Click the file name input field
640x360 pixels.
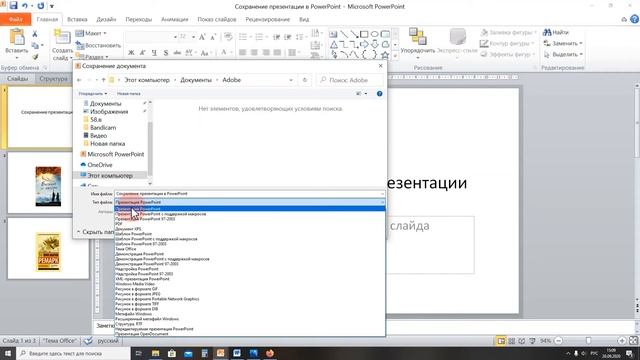pyautogui.click(x=250, y=194)
